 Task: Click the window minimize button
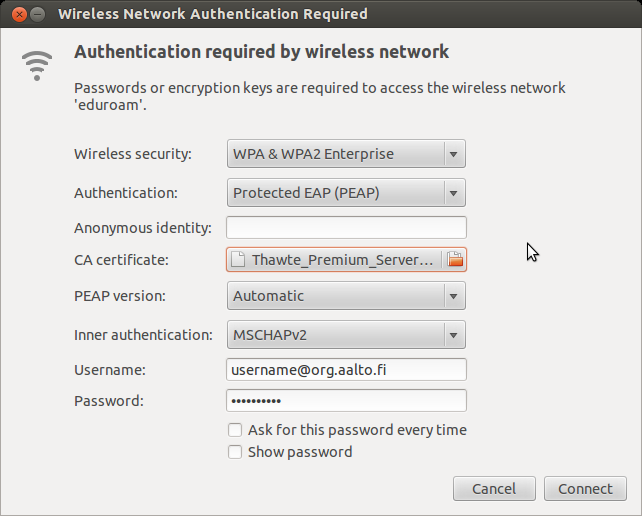pos(37,15)
